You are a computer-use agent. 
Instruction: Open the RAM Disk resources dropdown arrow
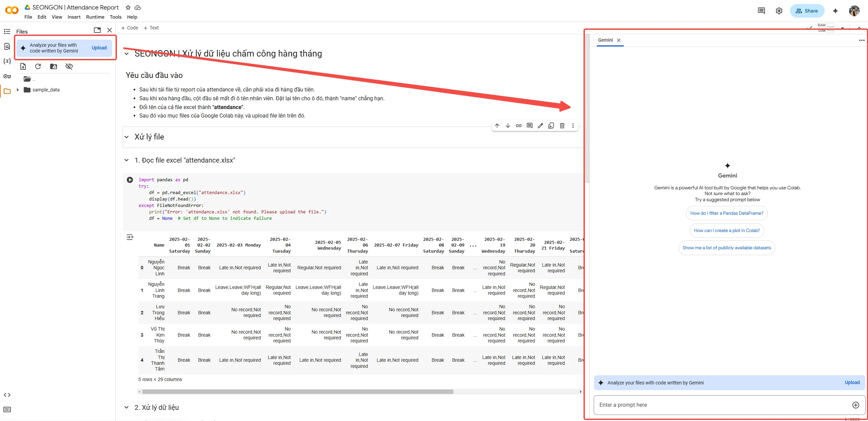pos(843,28)
